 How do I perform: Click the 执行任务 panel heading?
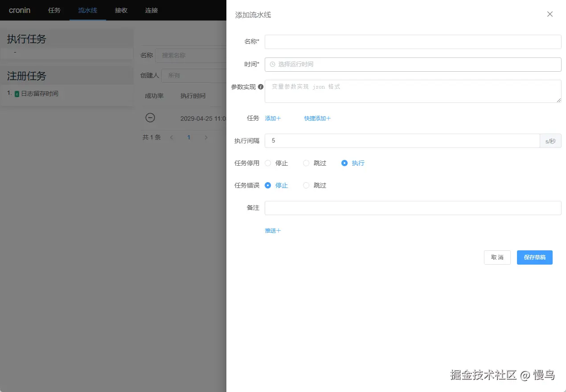(26, 39)
